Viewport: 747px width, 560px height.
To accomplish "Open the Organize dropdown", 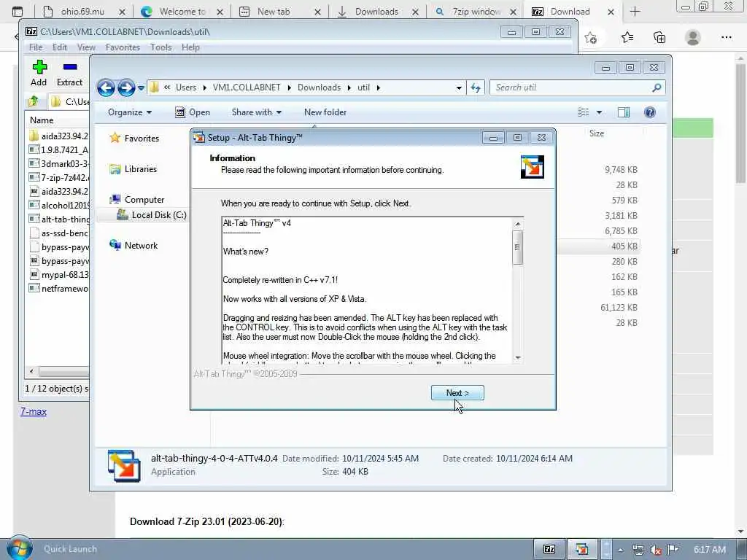I will coord(130,112).
